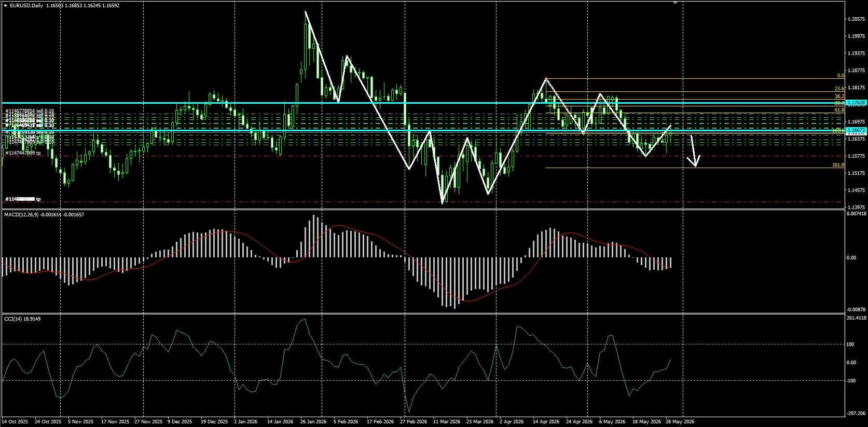Click the 1.18775 price axis value
The width and height of the screenshot is (868, 427).
click(856, 71)
